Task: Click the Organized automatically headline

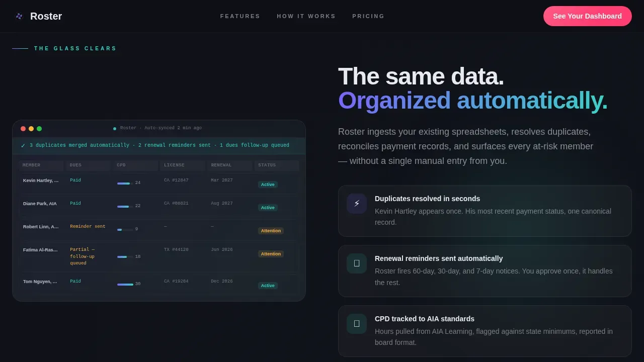Action: coord(473,101)
